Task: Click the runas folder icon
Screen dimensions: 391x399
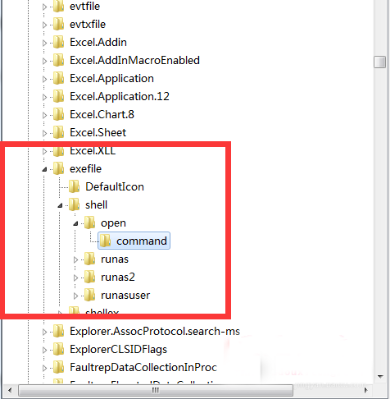Action: coord(90,259)
